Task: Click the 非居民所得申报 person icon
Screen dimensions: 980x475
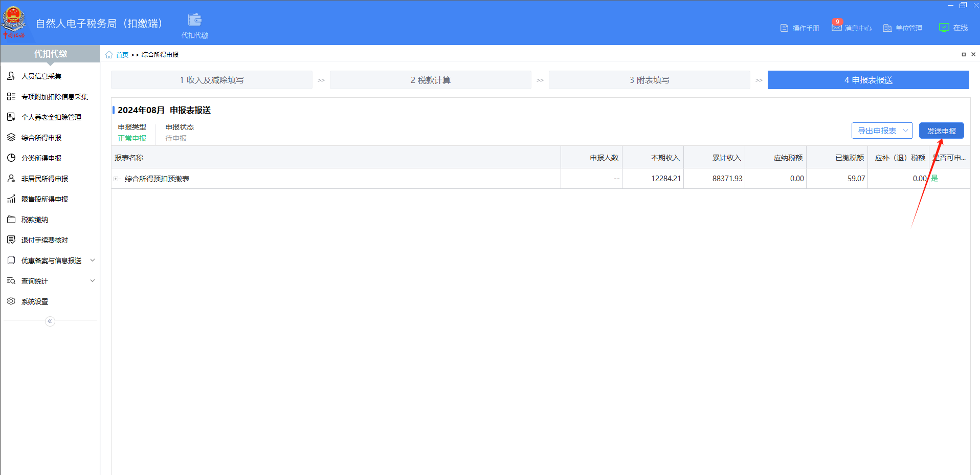Action: [11, 178]
